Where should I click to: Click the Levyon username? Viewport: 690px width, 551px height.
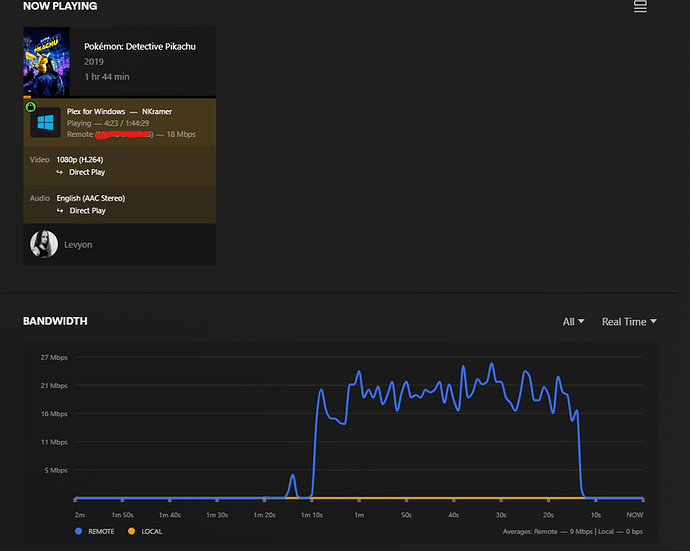[78, 245]
